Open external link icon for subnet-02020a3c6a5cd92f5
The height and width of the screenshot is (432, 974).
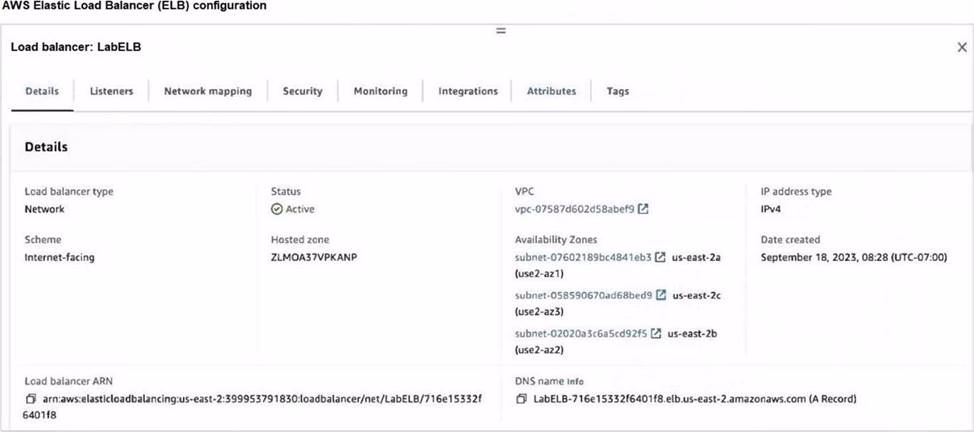click(x=656, y=334)
